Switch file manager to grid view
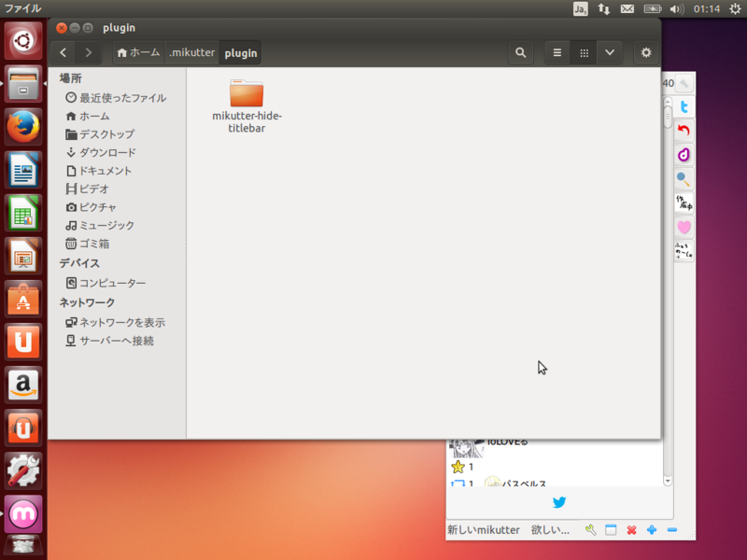Viewport: 747px width, 560px height. (x=584, y=53)
